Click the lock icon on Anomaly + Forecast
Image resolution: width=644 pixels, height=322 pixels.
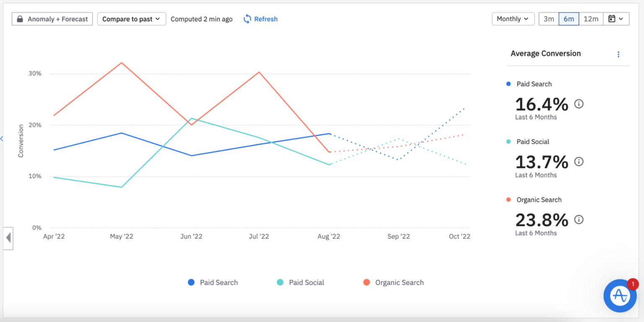(20, 18)
